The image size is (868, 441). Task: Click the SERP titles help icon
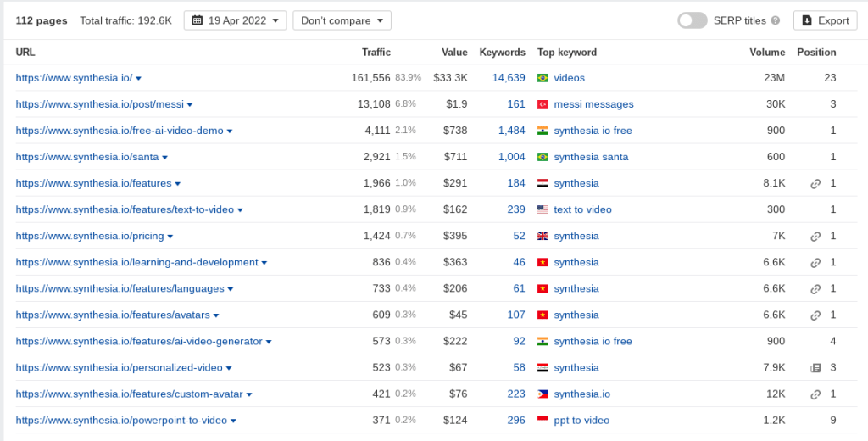[775, 20]
